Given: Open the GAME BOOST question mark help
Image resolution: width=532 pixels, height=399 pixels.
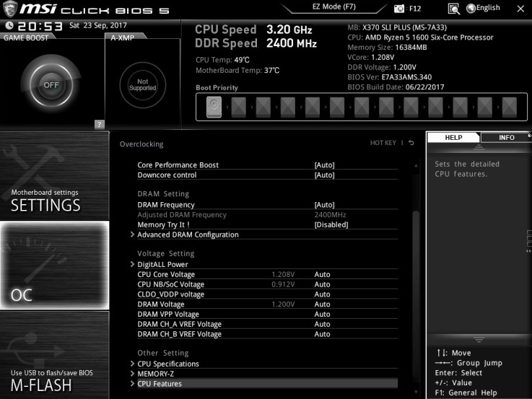Looking at the screenshot, I should 99,124.
